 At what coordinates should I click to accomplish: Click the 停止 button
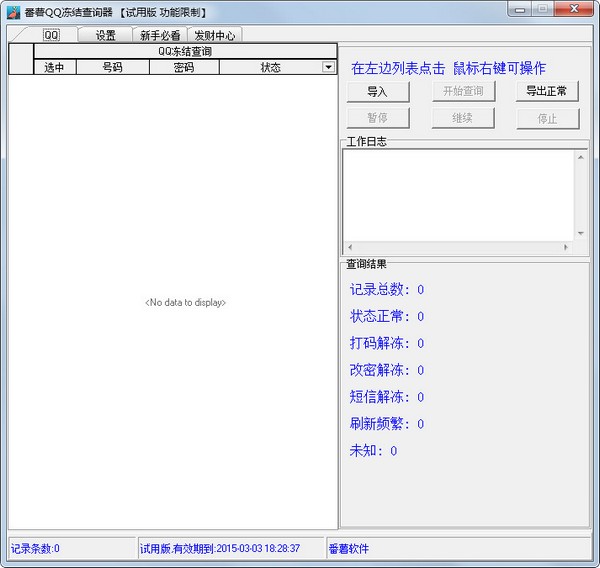coord(547,118)
